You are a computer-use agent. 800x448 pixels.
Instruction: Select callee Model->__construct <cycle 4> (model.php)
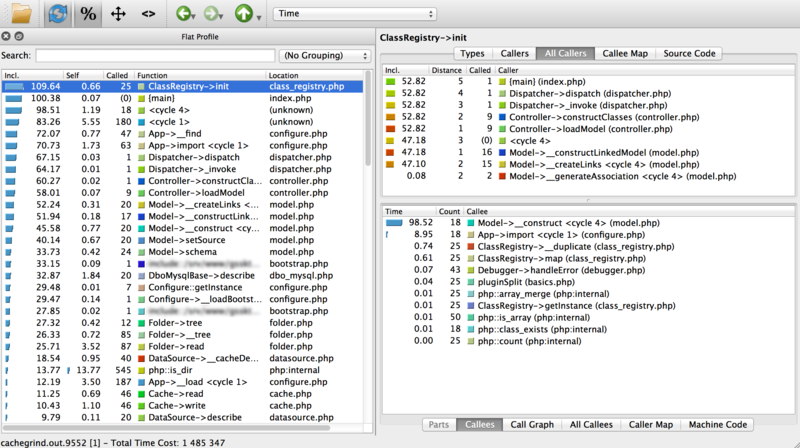(x=588, y=223)
